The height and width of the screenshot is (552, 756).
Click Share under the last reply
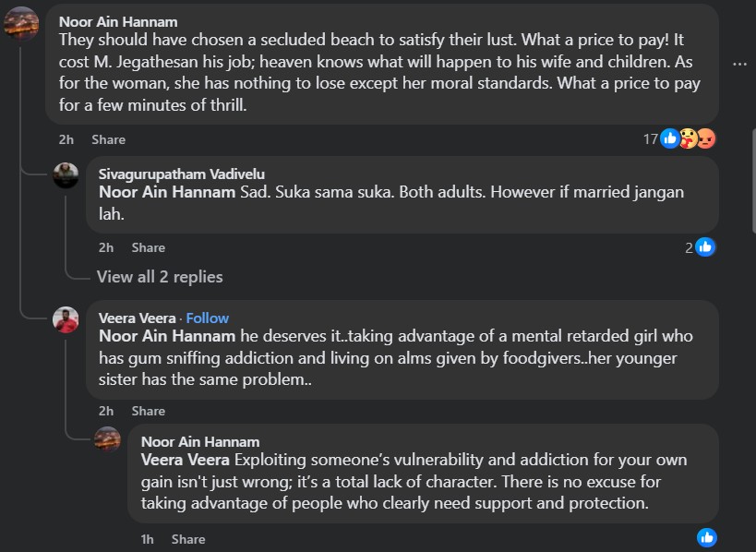click(x=188, y=539)
